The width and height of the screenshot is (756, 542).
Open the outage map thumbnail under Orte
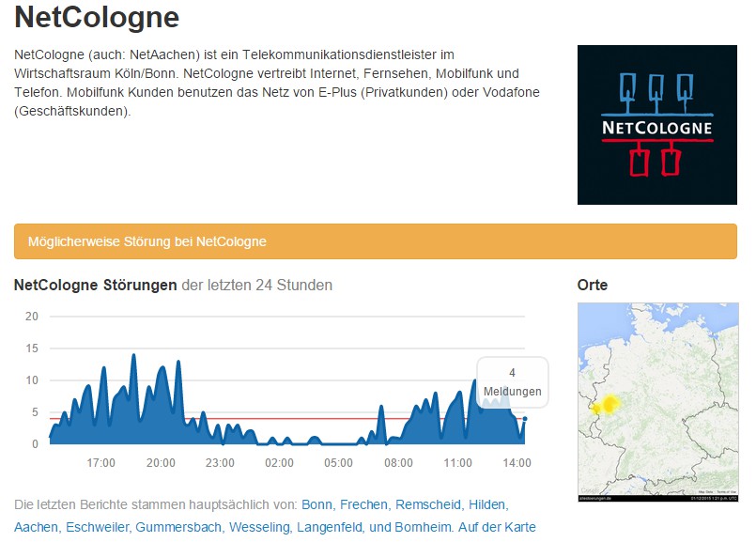657,402
